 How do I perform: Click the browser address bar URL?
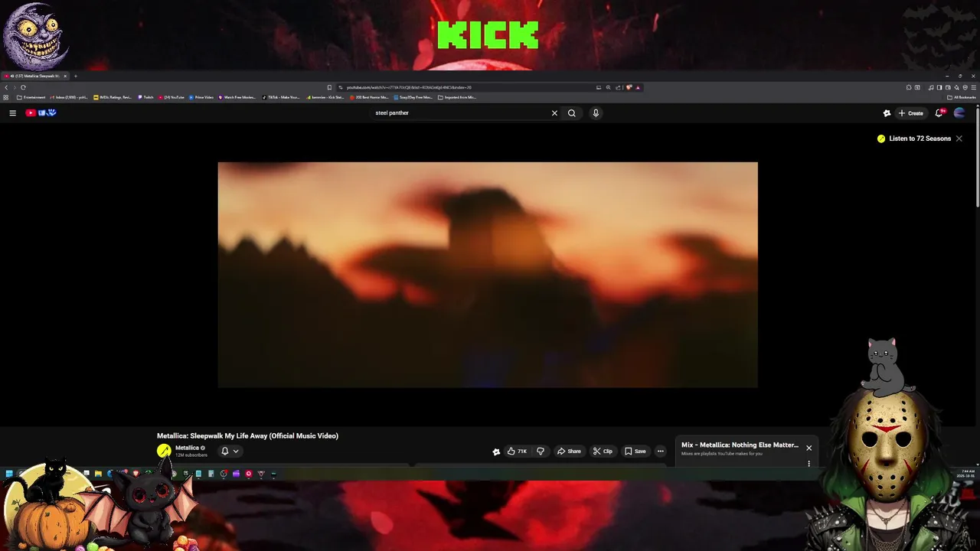tap(409, 87)
